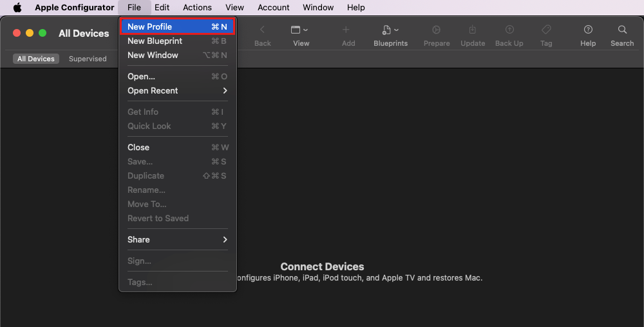The width and height of the screenshot is (644, 327).
Task: Expand the Share submenu
Action: 177,239
